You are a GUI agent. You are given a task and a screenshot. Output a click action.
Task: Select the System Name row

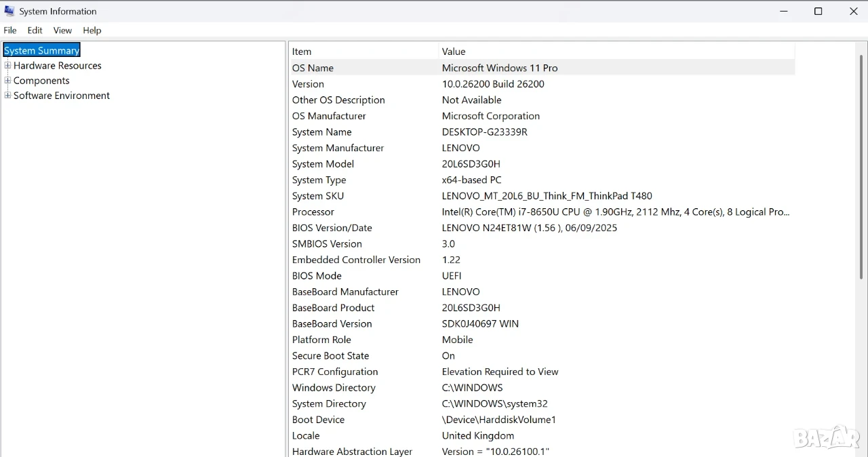click(542, 132)
